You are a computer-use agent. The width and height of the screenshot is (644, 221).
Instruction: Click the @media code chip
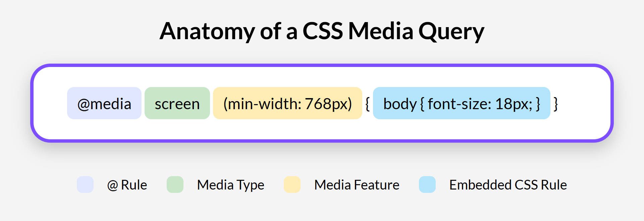(104, 103)
